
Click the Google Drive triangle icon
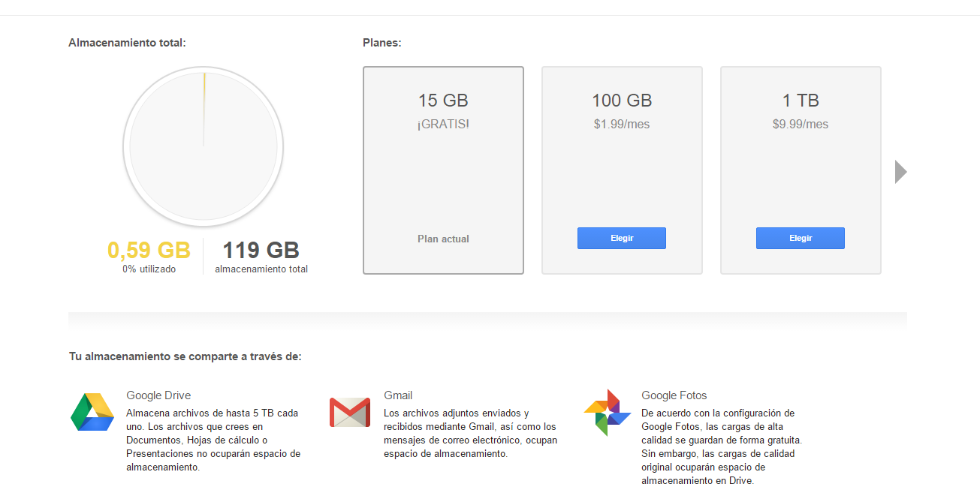coord(92,412)
